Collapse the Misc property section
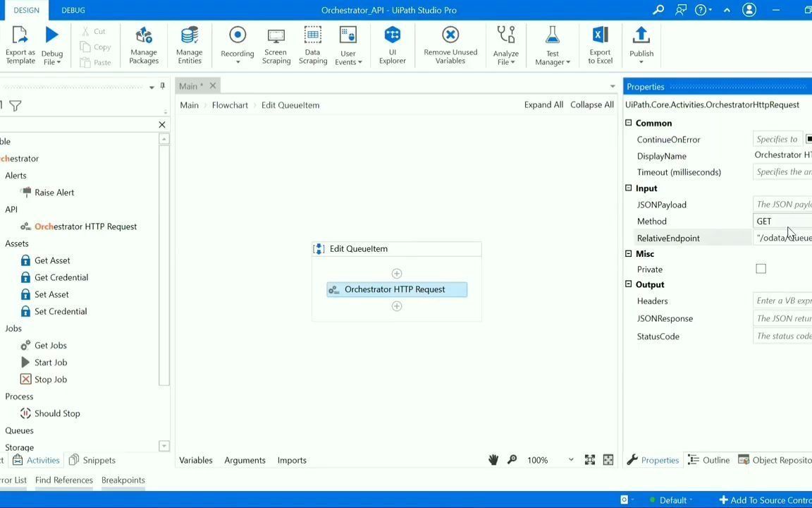 click(x=629, y=253)
